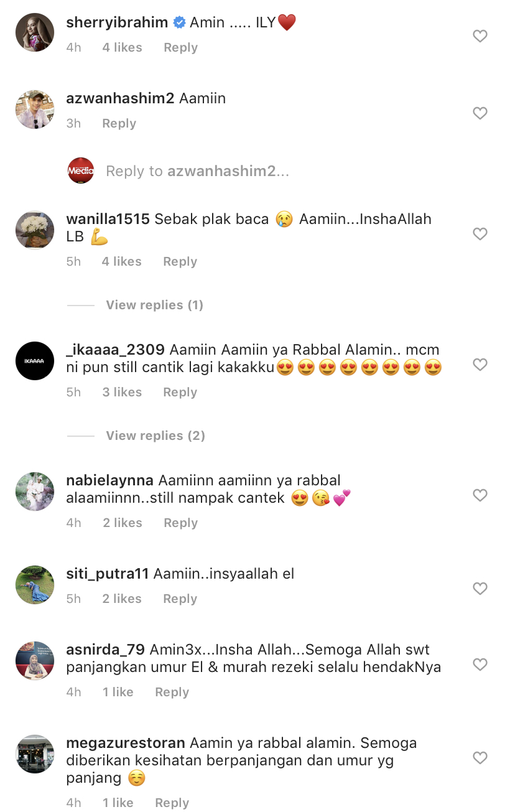Like wanilla1515's comment via heart
Screen dimensions: 515x812
[x=480, y=234]
